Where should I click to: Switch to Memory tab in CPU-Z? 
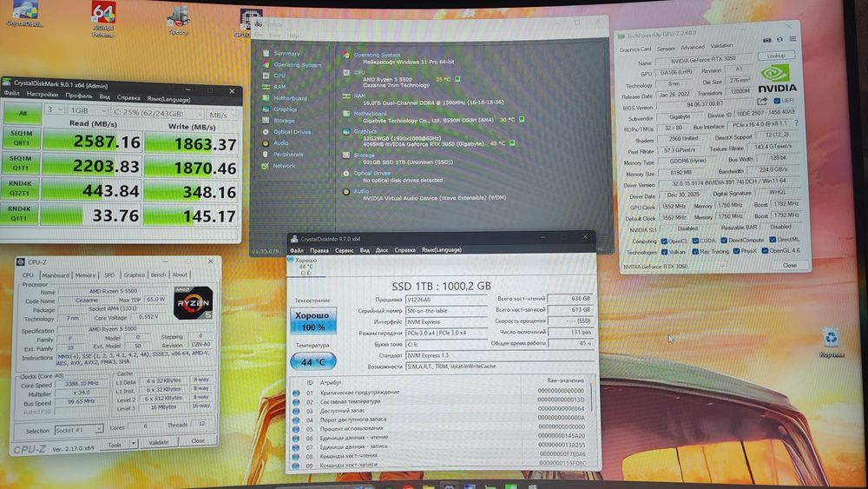[85, 275]
